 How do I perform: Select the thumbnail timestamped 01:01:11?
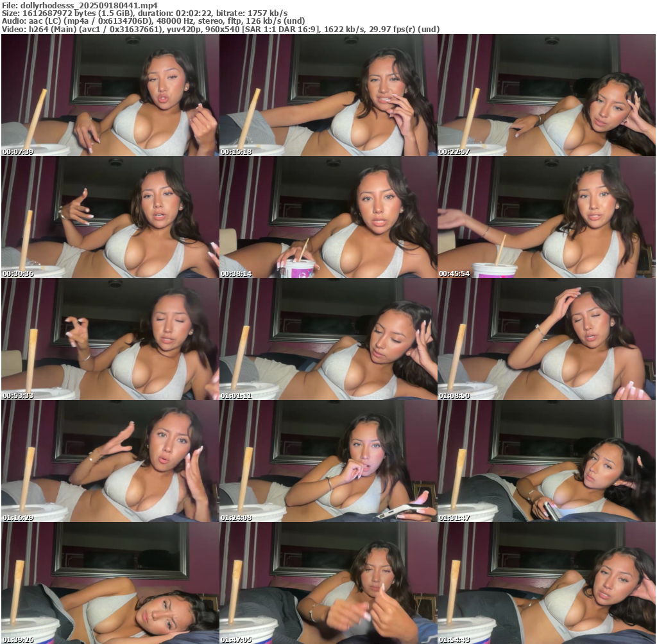point(328,340)
